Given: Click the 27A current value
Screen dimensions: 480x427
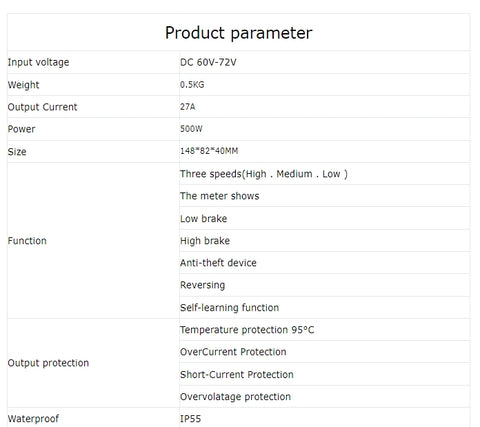Looking at the screenshot, I should pos(187,107).
